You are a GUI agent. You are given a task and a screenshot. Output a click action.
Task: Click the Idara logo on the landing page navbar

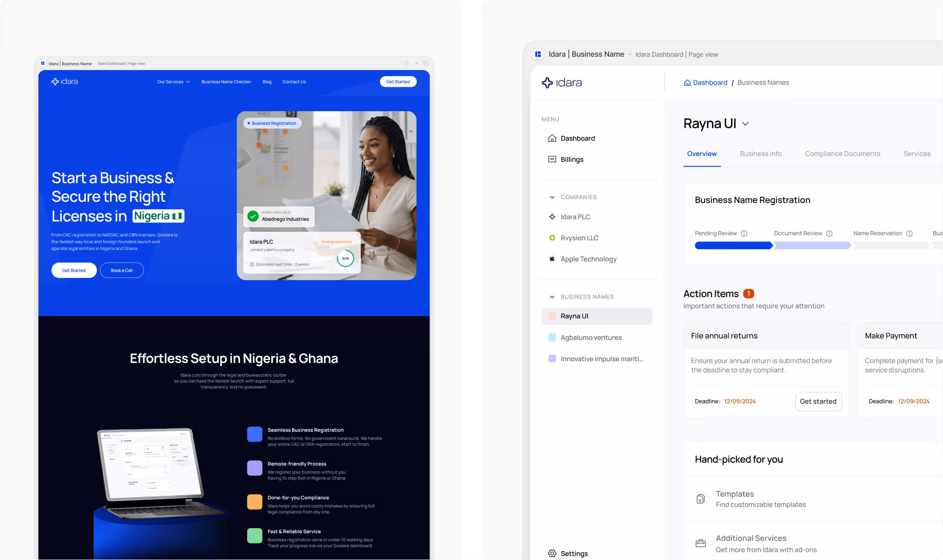[x=64, y=82]
